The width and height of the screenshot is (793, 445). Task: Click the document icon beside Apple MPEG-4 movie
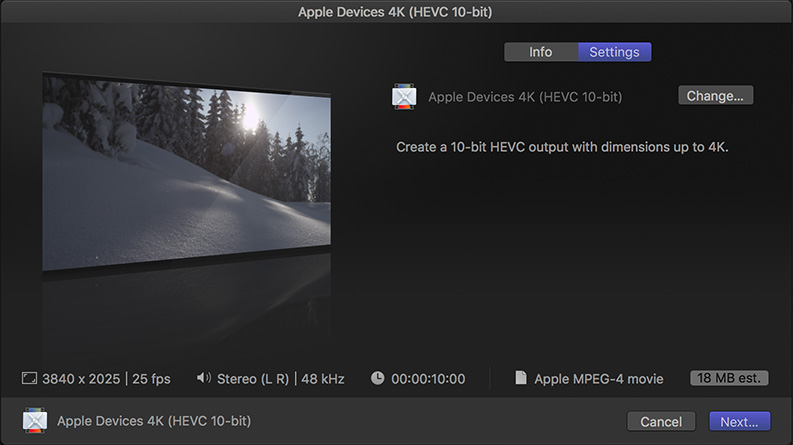521,378
